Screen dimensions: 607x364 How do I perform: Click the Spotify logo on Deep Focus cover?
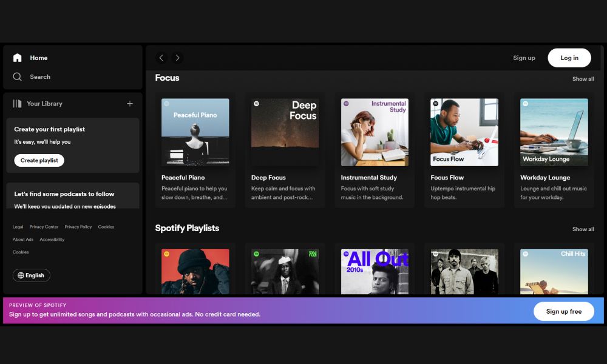pos(257,103)
